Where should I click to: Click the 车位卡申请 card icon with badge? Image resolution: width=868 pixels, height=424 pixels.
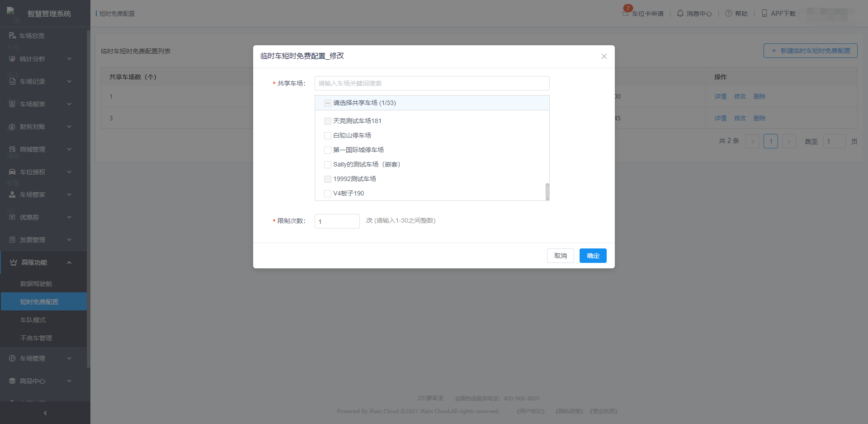[626, 13]
